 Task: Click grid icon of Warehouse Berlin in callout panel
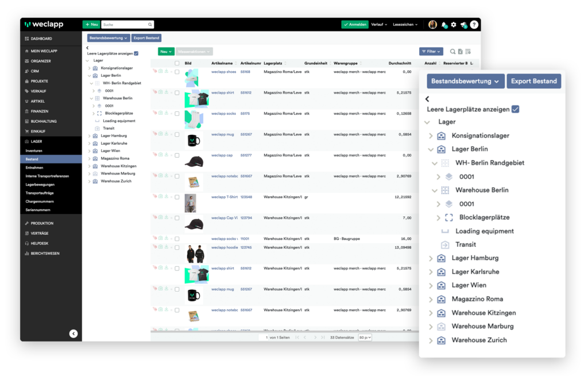445,191
